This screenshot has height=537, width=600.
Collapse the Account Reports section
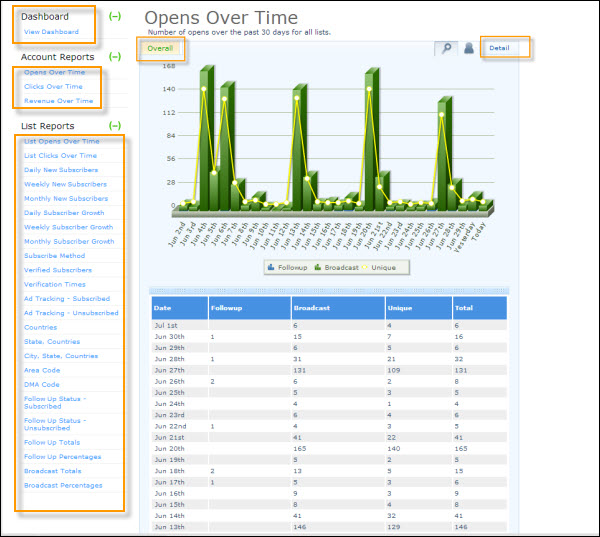[115, 57]
